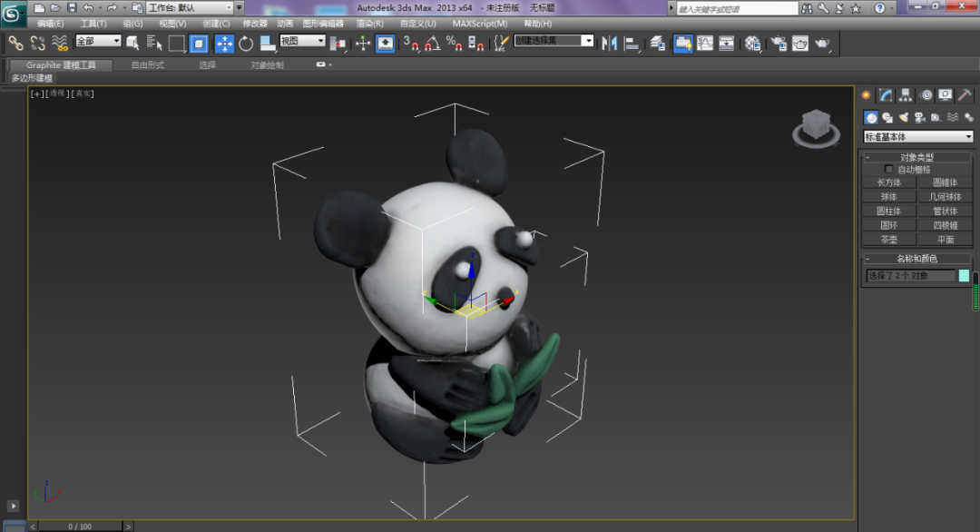Switch to the 自由形式 ribbon tab
The width and height of the screenshot is (980, 532).
tap(148, 65)
